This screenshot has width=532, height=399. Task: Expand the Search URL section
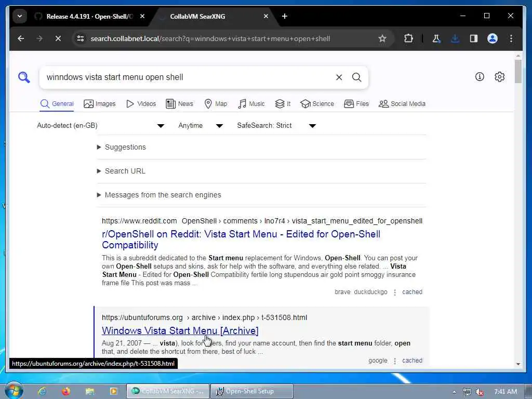pyautogui.click(x=121, y=171)
